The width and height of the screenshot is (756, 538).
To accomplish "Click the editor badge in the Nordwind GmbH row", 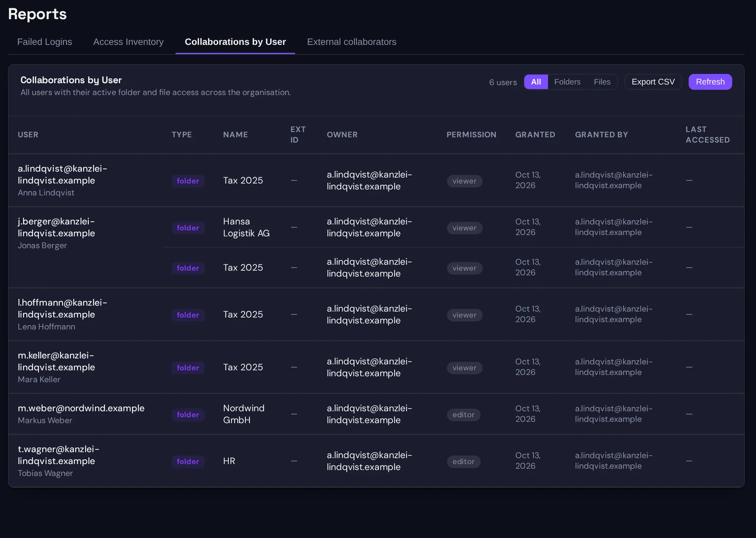I will (463, 415).
